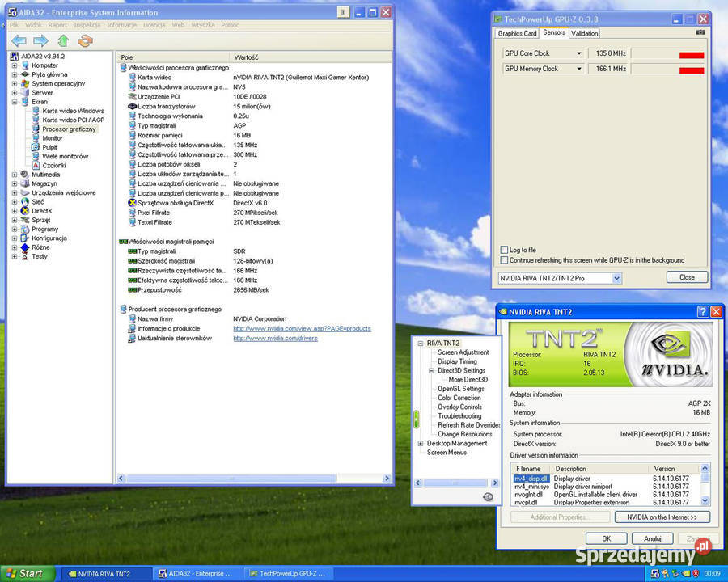This screenshot has height=582, width=728.
Task: Select the Sieć tree icon
Action: (x=25, y=202)
